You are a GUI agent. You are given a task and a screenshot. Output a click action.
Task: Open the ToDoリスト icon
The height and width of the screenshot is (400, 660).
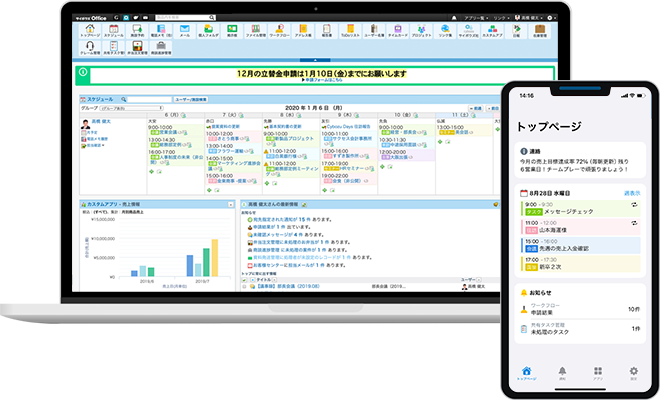click(x=348, y=32)
